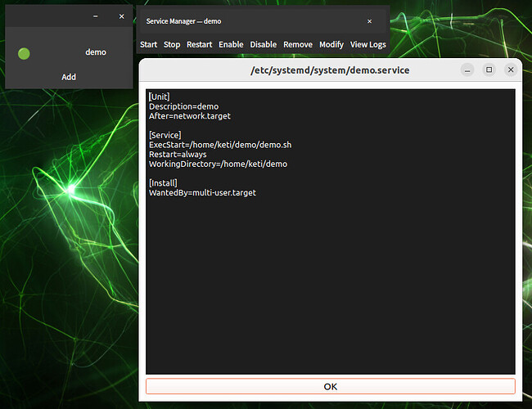Click the green status indicator beside demo
The image size is (532, 409).
24,52
